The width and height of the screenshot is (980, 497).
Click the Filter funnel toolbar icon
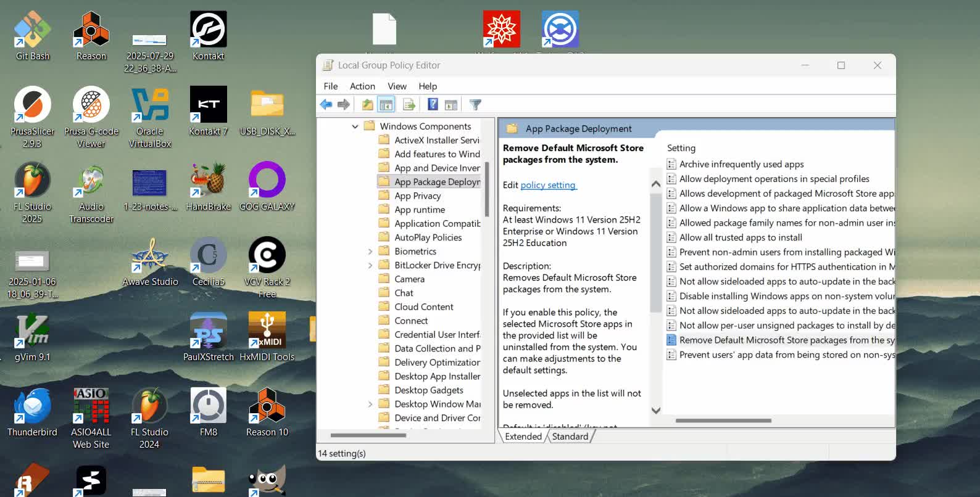pos(475,105)
